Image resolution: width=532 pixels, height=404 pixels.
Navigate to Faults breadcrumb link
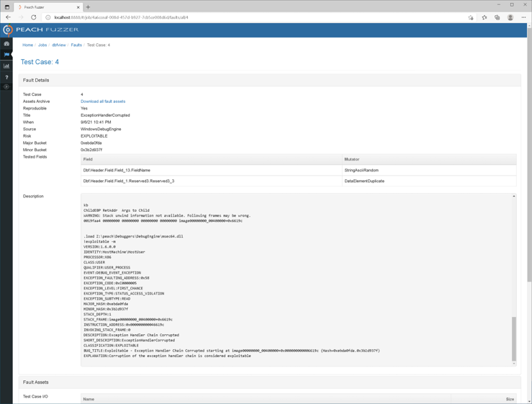point(76,45)
